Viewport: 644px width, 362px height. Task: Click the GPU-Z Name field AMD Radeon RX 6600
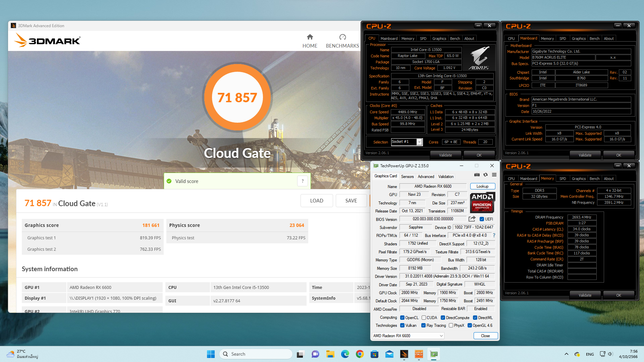click(x=433, y=186)
